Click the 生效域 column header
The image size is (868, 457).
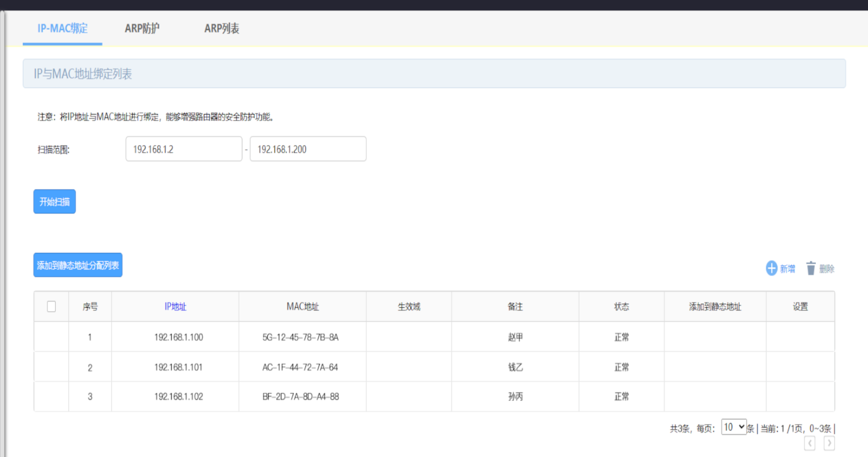click(409, 307)
